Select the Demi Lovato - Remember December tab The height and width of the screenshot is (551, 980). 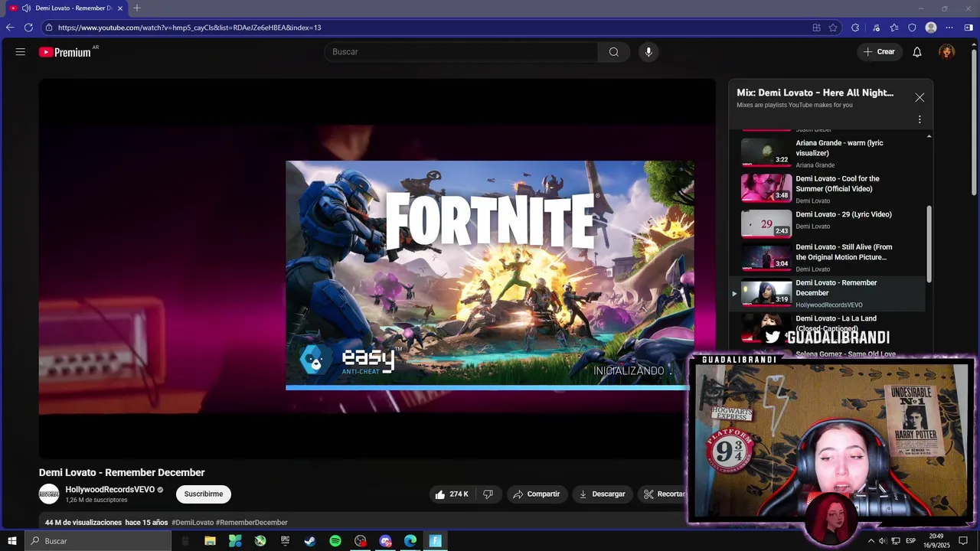pos(67,8)
